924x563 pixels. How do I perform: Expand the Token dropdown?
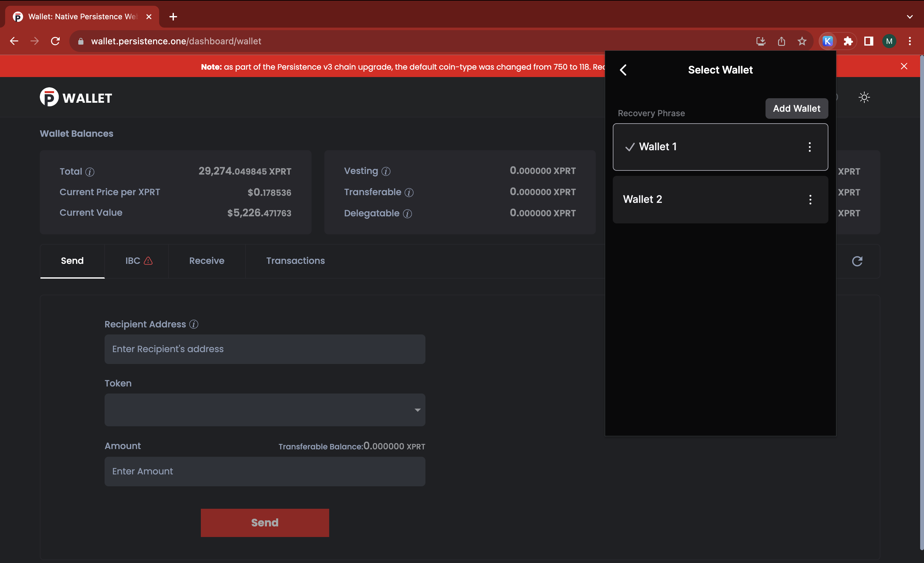point(265,410)
